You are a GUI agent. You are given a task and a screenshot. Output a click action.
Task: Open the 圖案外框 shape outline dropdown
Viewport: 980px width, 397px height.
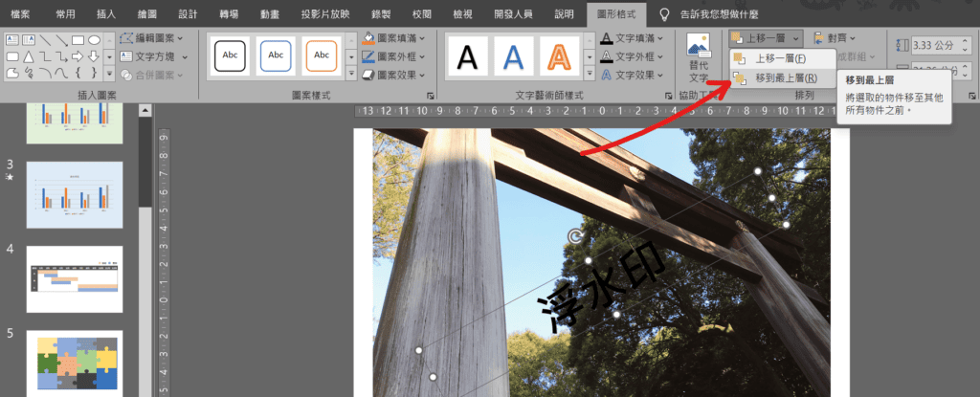click(394, 56)
